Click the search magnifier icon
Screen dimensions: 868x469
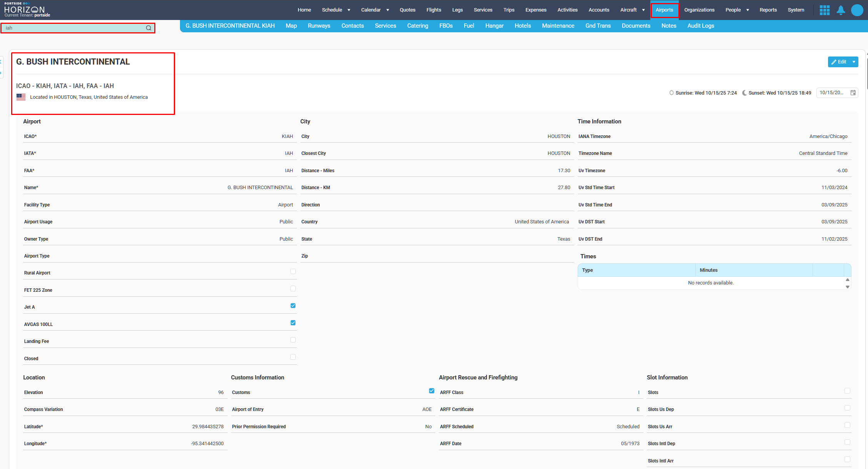148,28
